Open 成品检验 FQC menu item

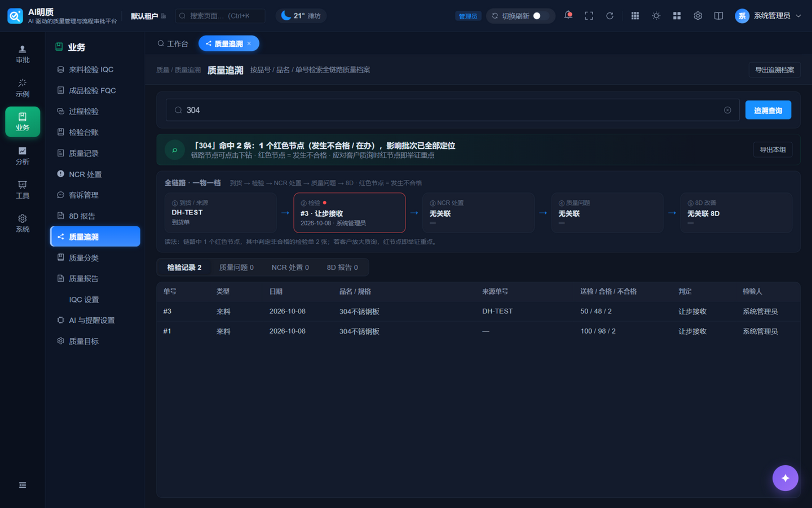(95, 90)
